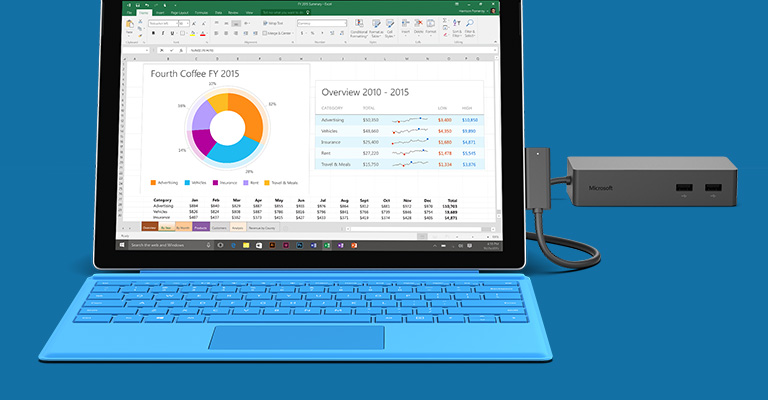Image resolution: width=768 pixels, height=400 pixels.
Task: Add a new sheet with the plus button
Action: (286, 228)
